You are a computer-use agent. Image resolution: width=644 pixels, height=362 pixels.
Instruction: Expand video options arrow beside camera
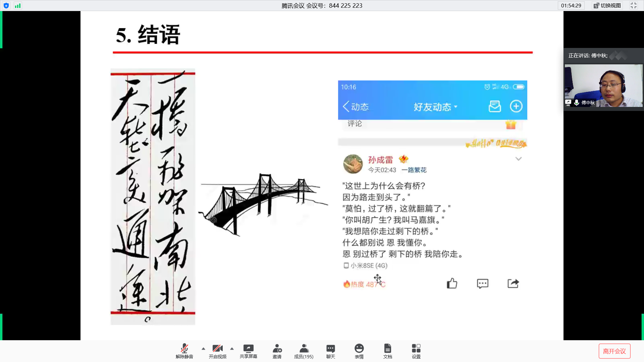pos(232,349)
